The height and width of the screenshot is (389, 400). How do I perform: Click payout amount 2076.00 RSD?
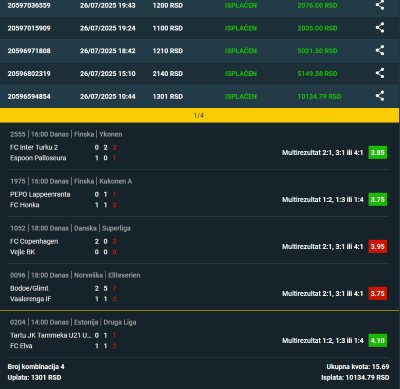(x=317, y=5)
